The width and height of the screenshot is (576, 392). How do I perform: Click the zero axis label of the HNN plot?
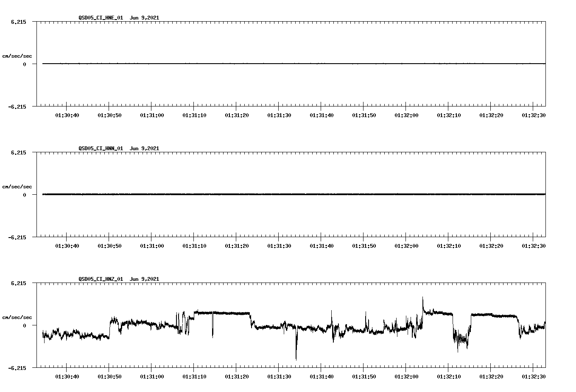coord(25,195)
